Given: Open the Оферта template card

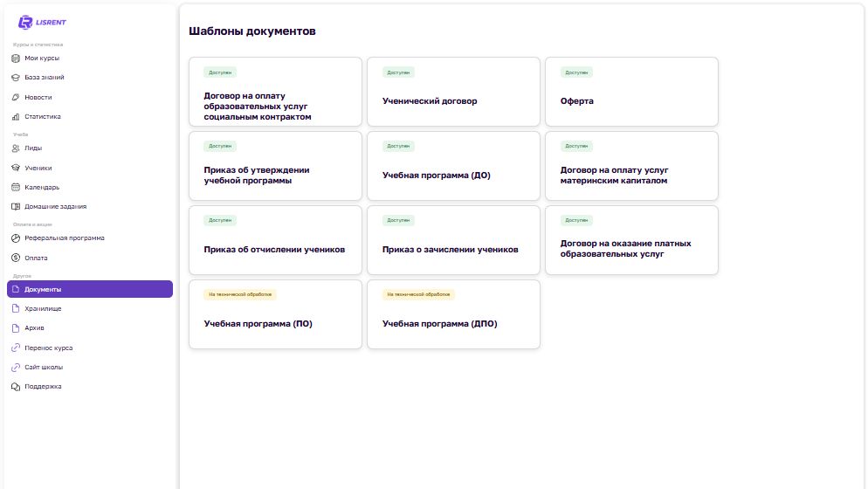Looking at the screenshot, I should (631, 92).
